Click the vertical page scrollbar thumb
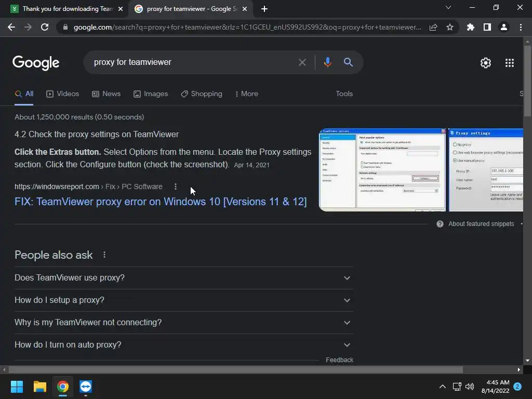Viewport: 532px width, 399px height. pyautogui.click(x=528, y=81)
